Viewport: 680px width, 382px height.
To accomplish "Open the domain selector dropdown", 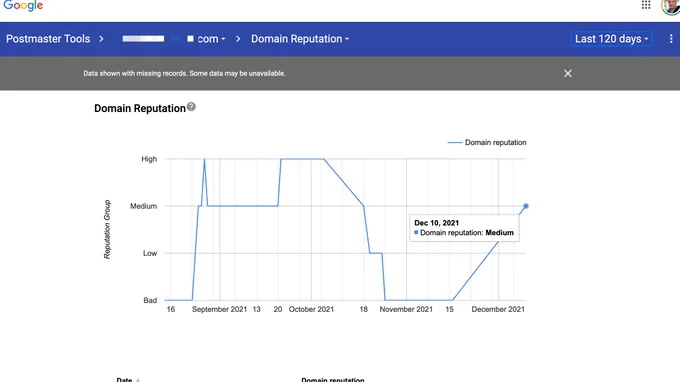I will coord(174,39).
